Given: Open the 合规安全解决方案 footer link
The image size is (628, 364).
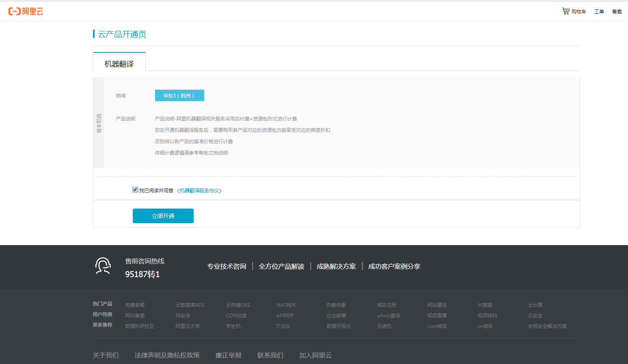Looking at the screenshot, I should [548, 326].
